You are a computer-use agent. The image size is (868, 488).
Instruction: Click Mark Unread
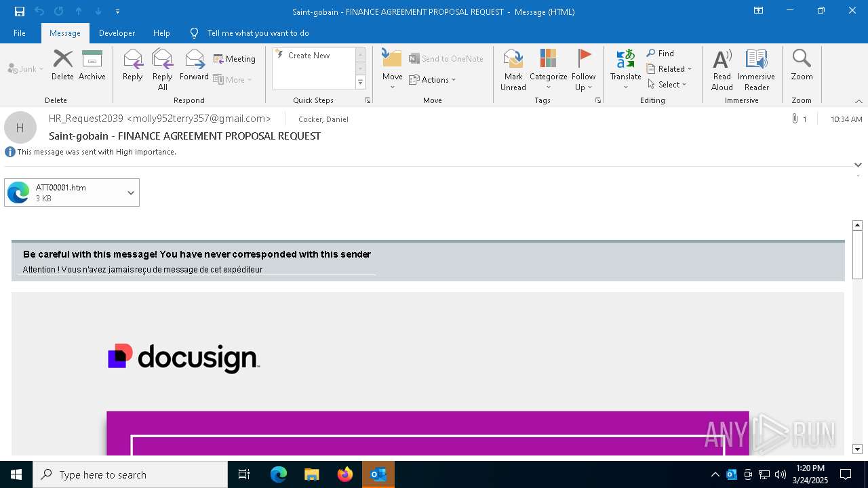pyautogui.click(x=513, y=70)
